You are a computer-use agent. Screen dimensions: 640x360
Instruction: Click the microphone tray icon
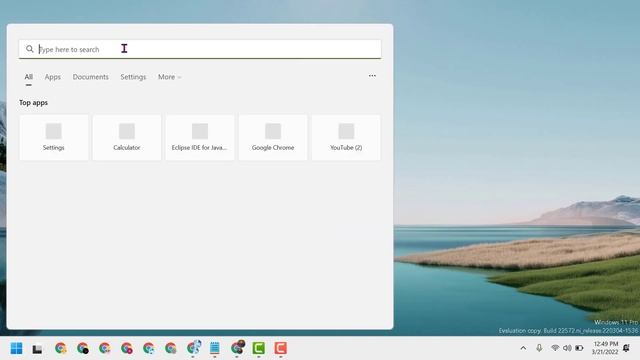coord(539,348)
